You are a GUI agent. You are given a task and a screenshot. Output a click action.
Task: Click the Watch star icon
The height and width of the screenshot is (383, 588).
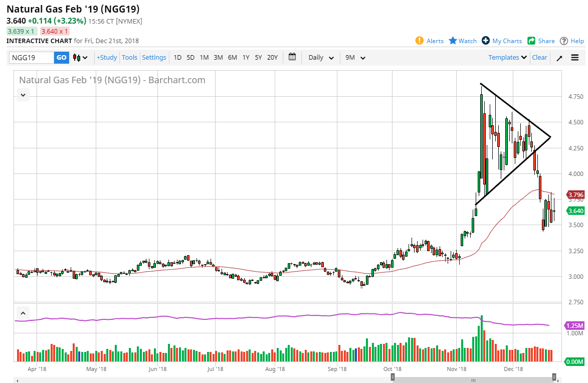[453, 41]
